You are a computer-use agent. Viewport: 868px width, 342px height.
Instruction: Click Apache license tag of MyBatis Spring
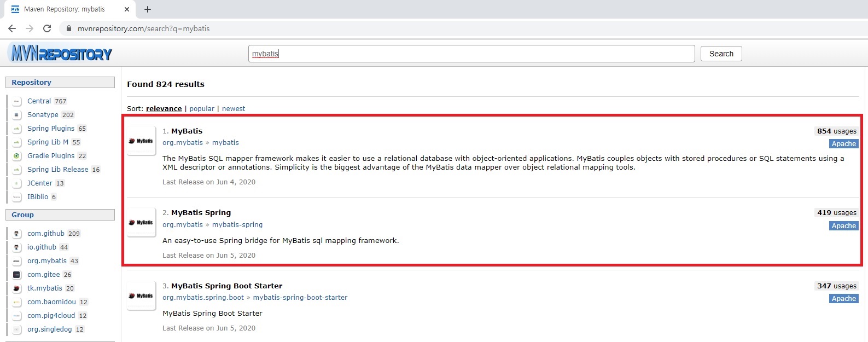pos(844,226)
